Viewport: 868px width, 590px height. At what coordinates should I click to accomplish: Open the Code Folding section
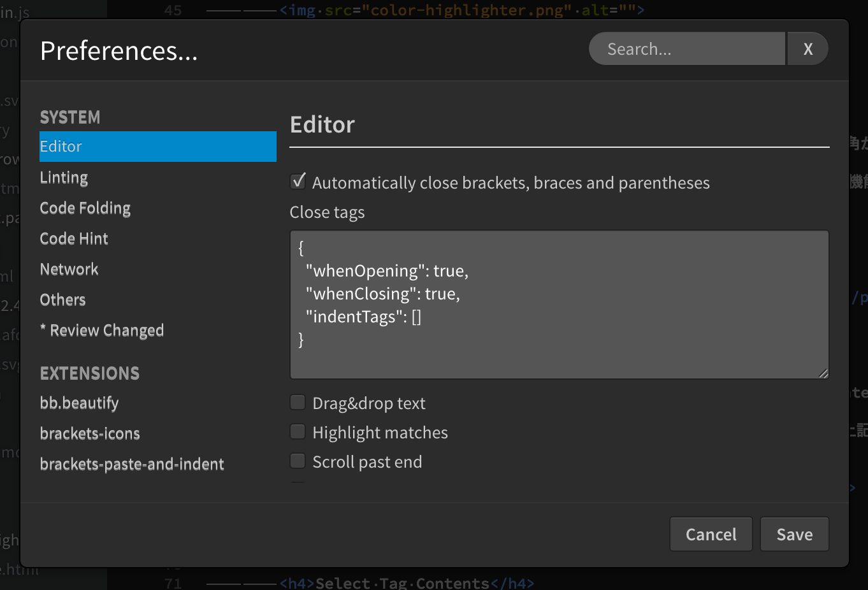(85, 208)
